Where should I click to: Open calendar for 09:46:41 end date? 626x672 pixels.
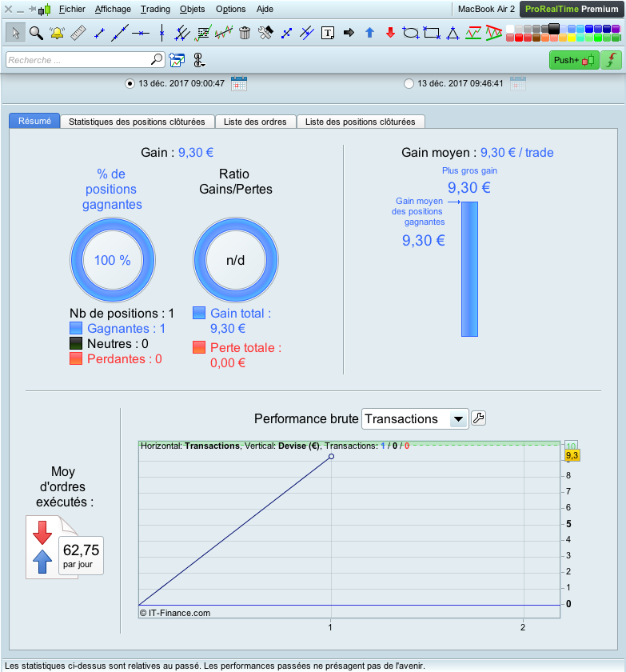click(518, 83)
